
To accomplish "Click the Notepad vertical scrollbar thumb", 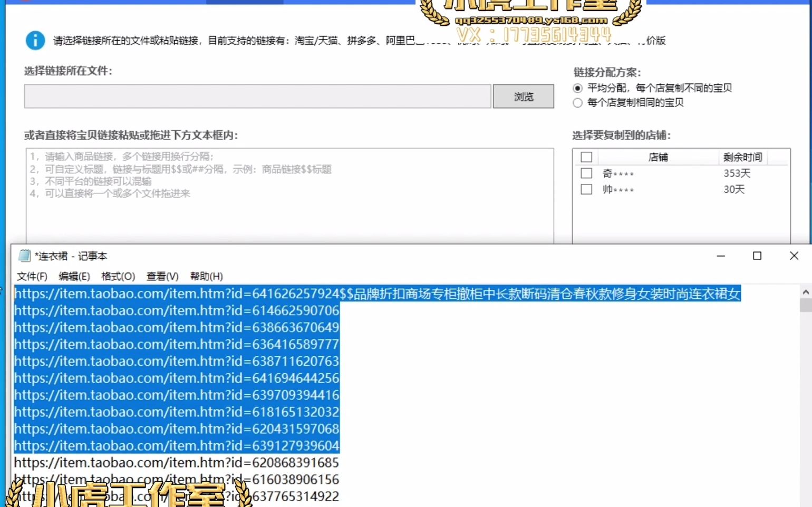I will [806, 305].
